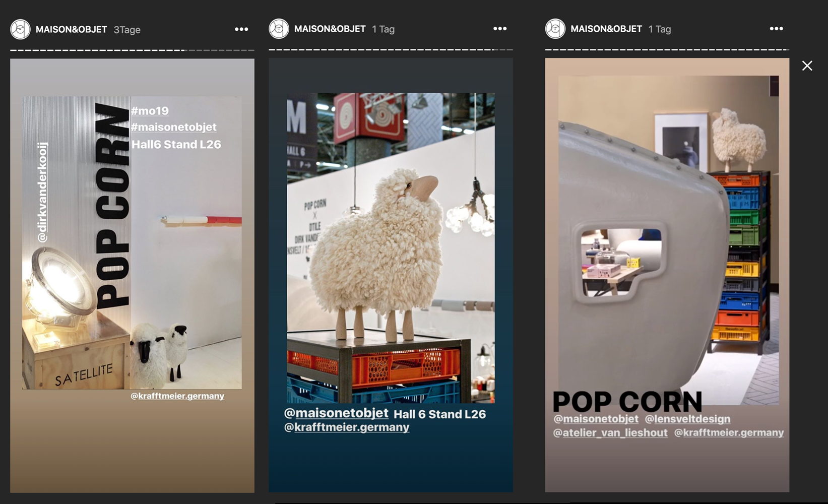Click the '1 Tag' timestamp on the middle story

[x=383, y=29]
